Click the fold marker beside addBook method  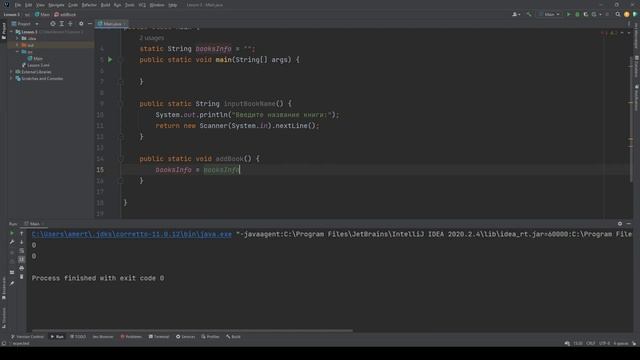(x=121, y=159)
